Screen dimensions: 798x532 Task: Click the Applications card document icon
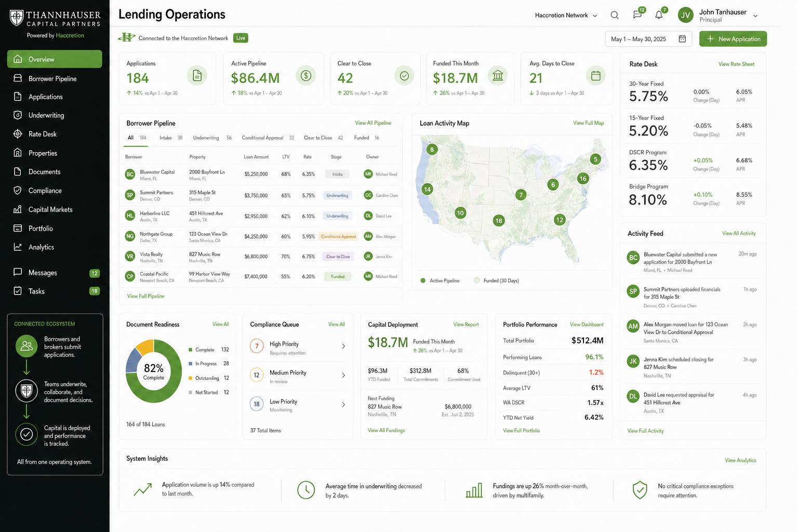pyautogui.click(x=197, y=76)
